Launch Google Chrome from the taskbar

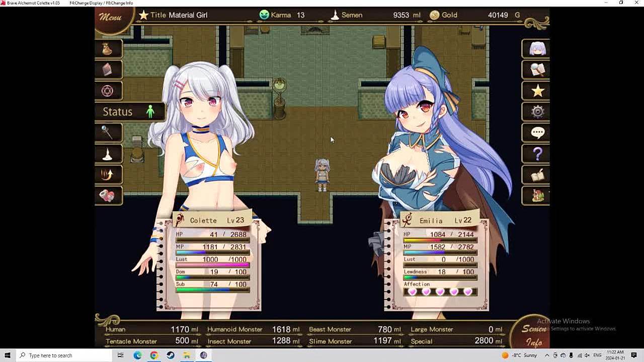point(154,355)
